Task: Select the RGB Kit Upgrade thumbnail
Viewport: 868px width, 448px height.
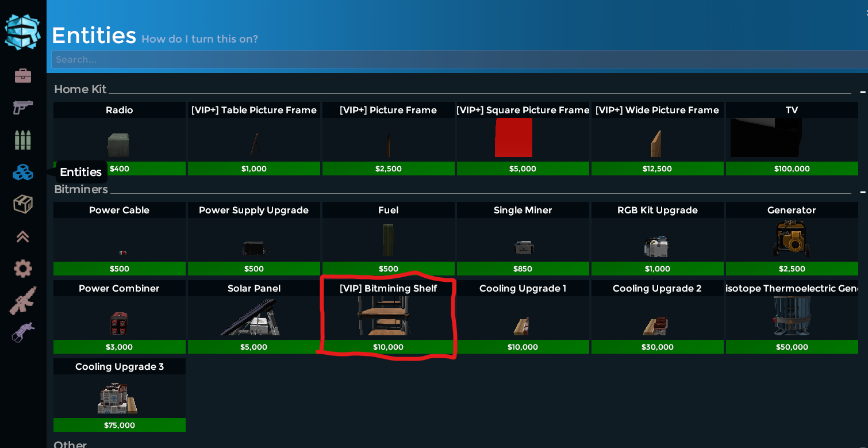Action: tap(656, 246)
